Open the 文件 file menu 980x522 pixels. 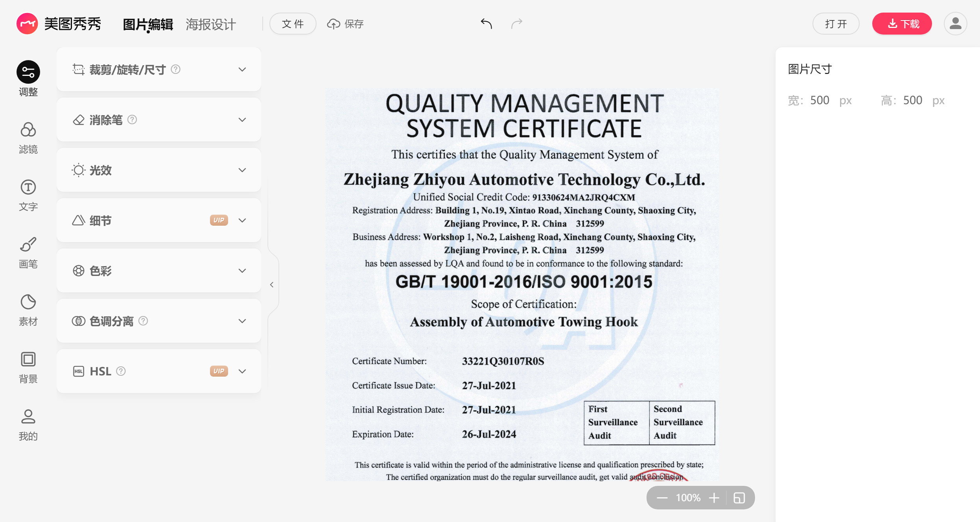pos(293,24)
